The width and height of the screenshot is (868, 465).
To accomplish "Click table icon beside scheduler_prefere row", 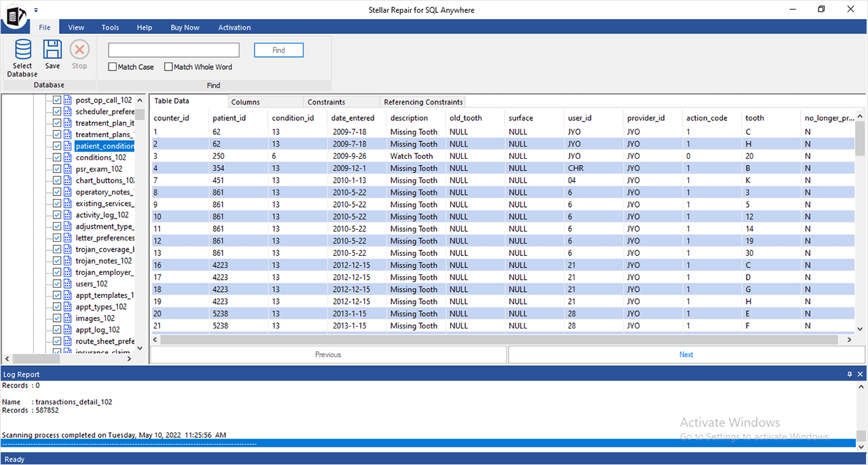I will pyautogui.click(x=67, y=111).
